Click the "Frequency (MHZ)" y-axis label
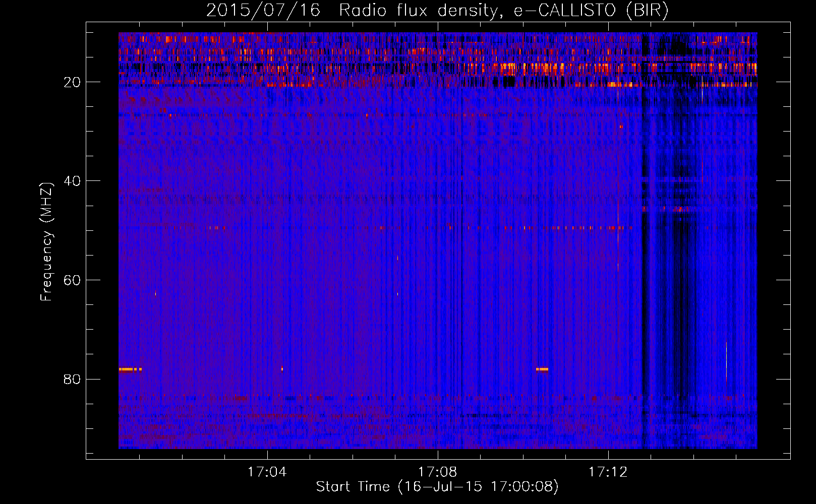 pos(46,242)
